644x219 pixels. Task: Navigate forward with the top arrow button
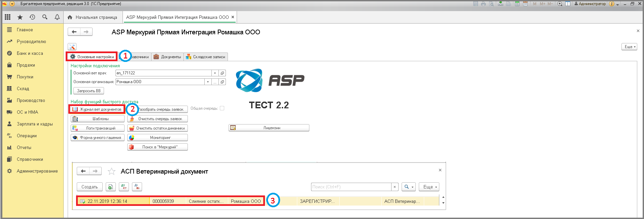86,32
